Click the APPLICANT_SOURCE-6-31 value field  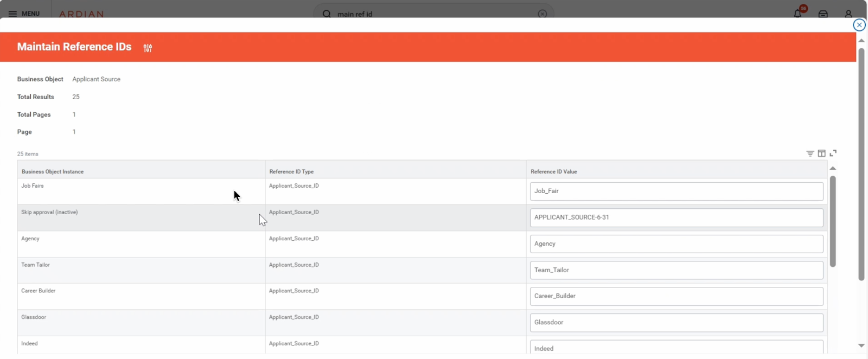pyautogui.click(x=676, y=217)
